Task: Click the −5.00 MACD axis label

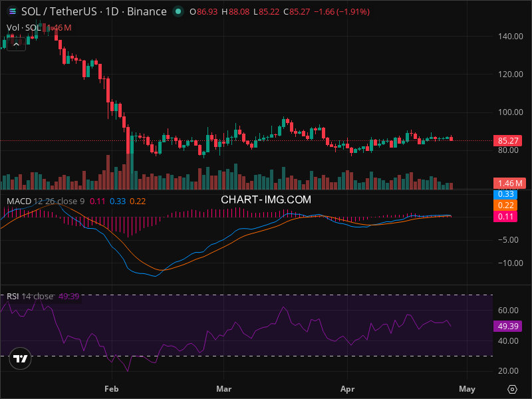Action: [x=508, y=240]
